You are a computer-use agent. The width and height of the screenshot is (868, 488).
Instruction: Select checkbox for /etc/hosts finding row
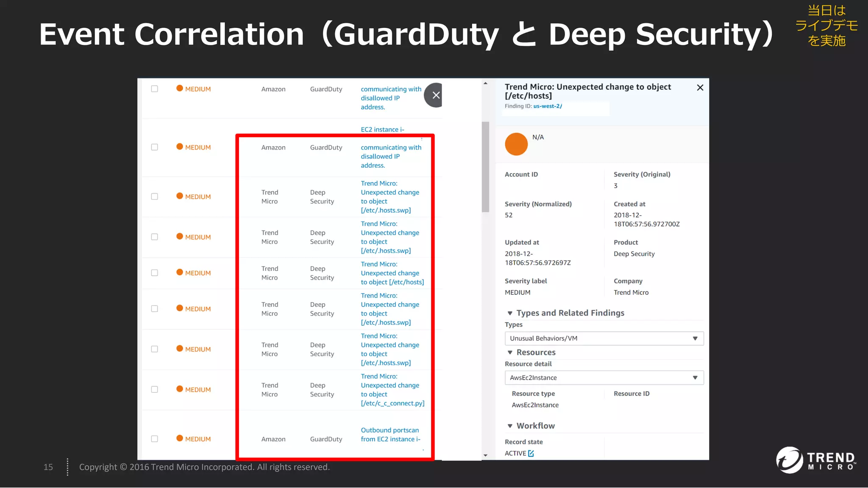pos(155,273)
